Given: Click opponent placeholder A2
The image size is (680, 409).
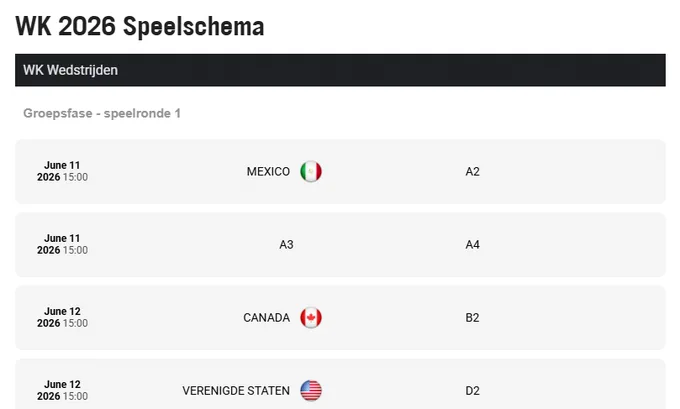Looking at the screenshot, I should click(x=472, y=172).
